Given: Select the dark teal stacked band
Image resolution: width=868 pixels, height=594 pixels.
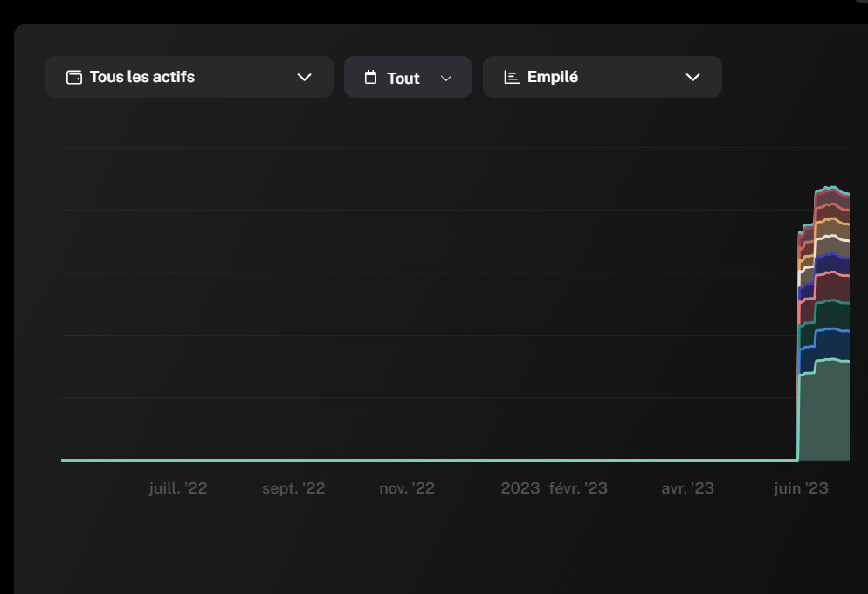Looking at the screenshot, I should pos(832,315).
